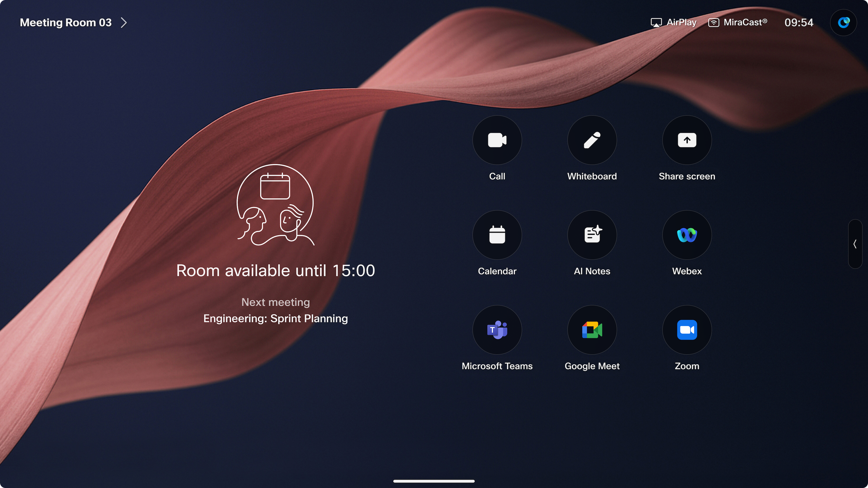Expand the Meeting Room 03 chevron
This screenshot has height=488, width=868.
point(124,23)
